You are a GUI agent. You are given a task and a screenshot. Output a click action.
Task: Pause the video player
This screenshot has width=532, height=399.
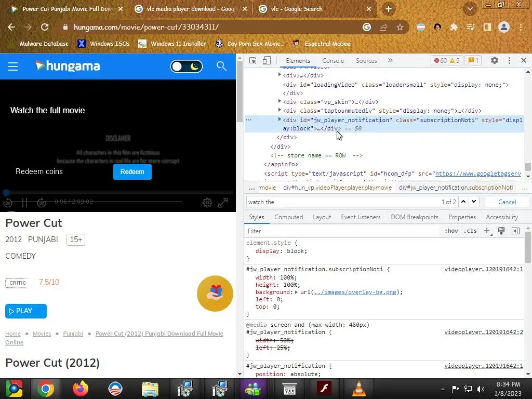click(x=24, y=203)
